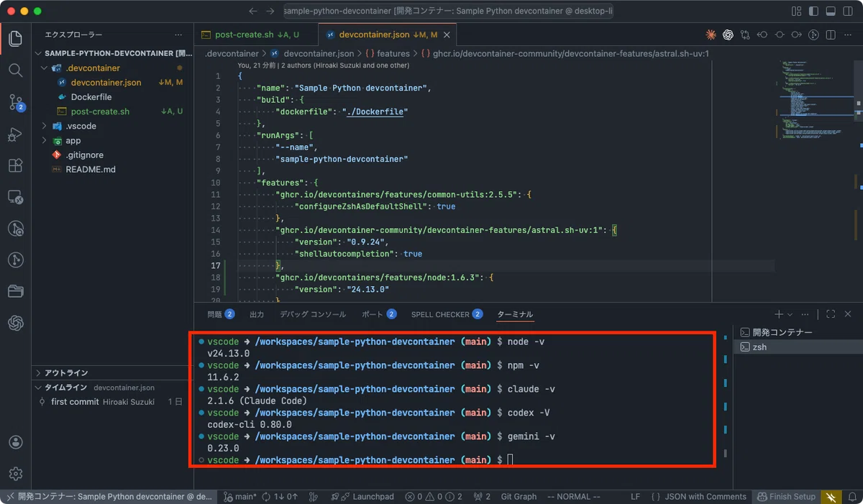This screenshot has width=863, height=504.
Task: Maximize the terminal panel size
Action: pyautogui.click(x=831, y=314)
